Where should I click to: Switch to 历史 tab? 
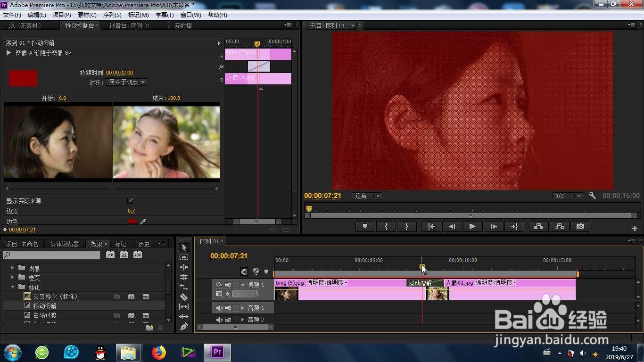(x=144, y=244)
